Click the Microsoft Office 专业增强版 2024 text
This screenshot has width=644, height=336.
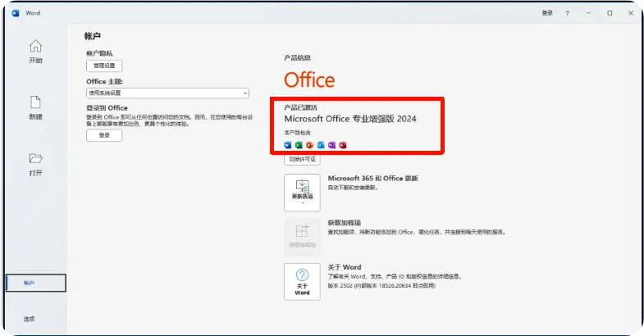click(x=350, y=119)
